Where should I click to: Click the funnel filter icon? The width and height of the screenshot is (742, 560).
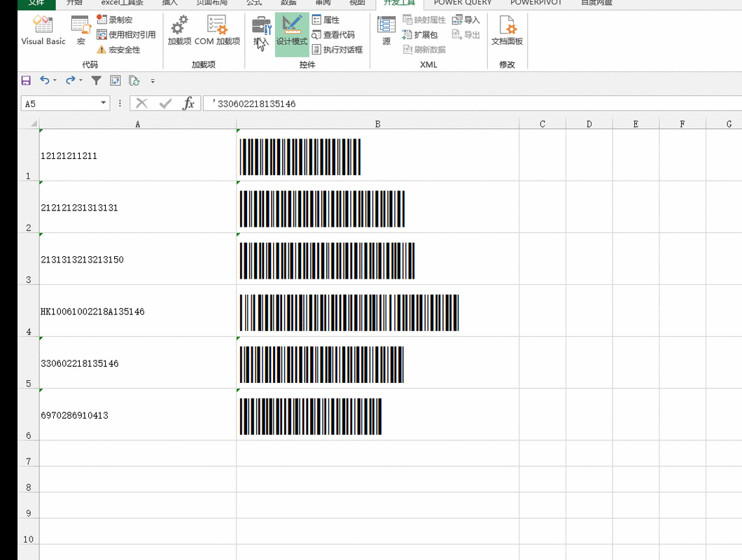[96, 80]
